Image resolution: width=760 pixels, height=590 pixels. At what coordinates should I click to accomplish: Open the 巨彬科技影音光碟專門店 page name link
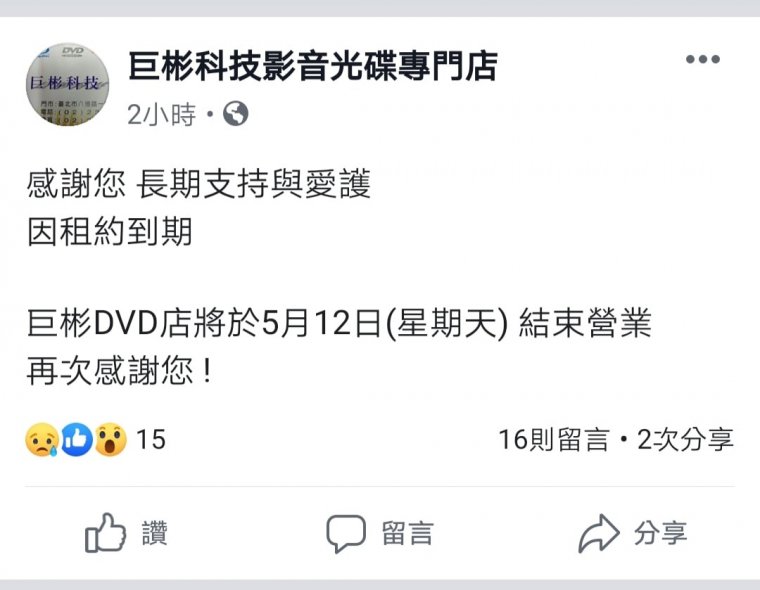(313, 66)
